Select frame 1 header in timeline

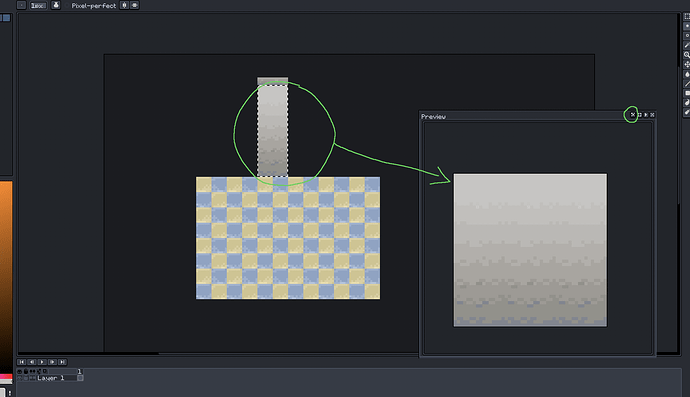80,371
